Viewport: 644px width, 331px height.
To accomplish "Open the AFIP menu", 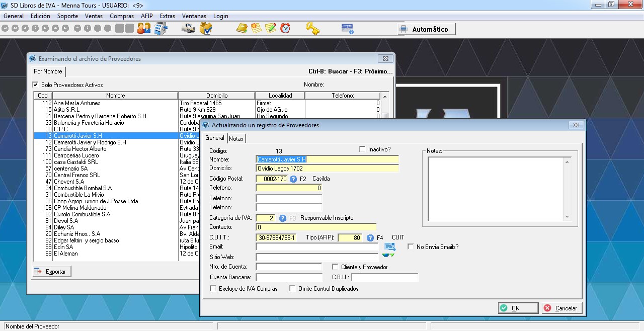I will click(x=146, y=16).
